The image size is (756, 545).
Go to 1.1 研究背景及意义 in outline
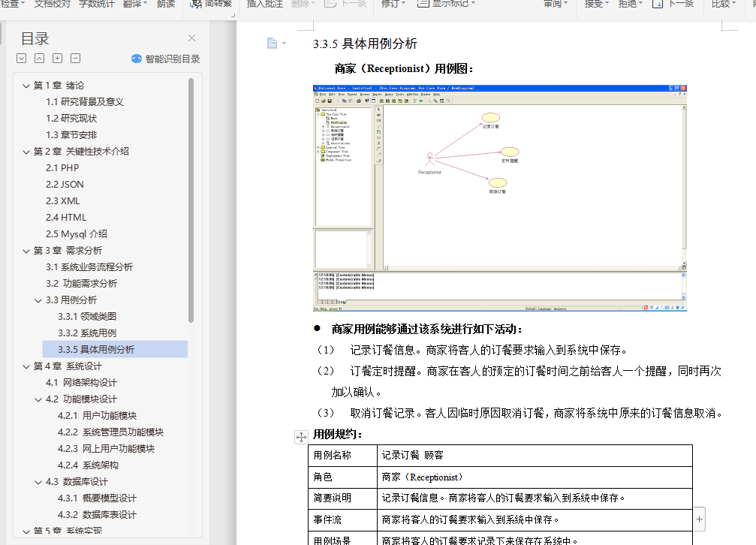(85, 102)
